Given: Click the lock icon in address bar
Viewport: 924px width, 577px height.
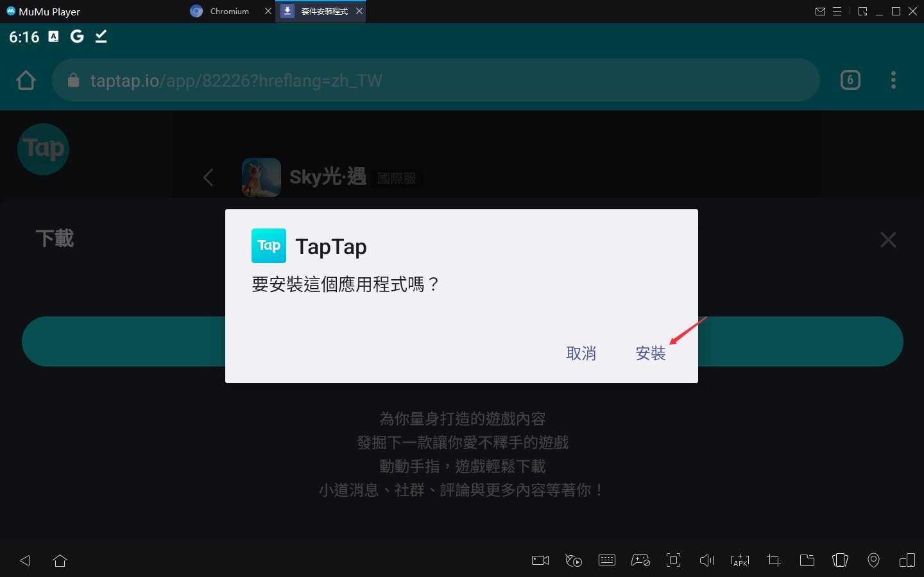Looking at the screenshot, I should pyautogui.click(x=74, y=80).
